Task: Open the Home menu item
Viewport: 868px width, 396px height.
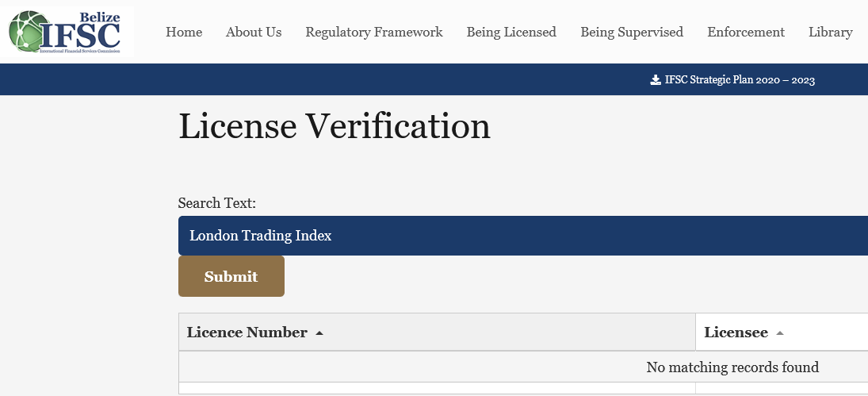Action: [184, 32]
